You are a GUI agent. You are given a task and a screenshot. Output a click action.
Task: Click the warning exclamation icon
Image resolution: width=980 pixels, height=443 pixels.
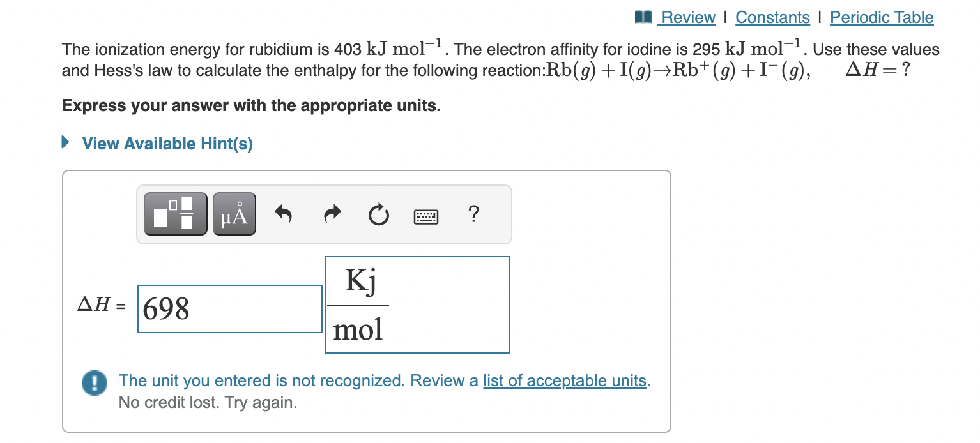(x=93, y=383)
